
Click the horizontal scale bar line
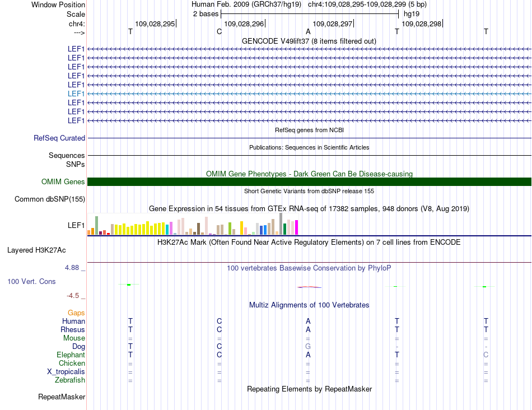coord(310,14)
